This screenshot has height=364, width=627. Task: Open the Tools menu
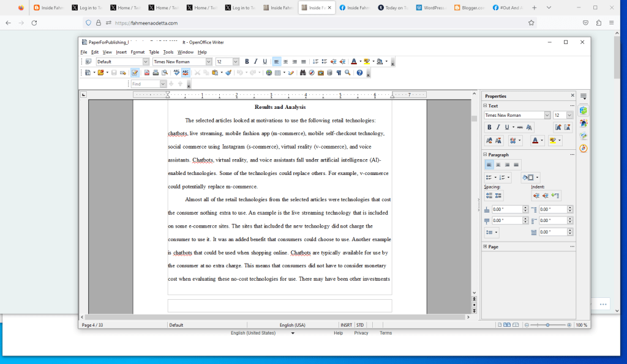coord(168,52)
